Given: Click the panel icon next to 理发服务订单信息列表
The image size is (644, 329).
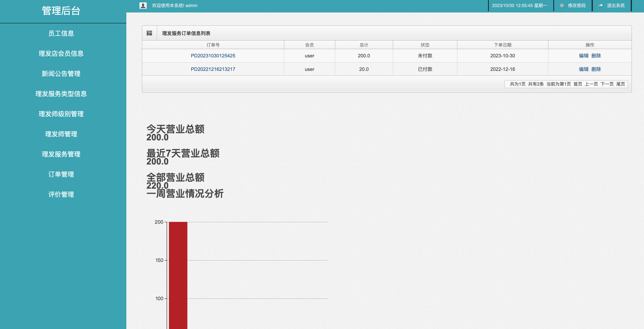Looking at the screenshot, I should pos(149,33).
